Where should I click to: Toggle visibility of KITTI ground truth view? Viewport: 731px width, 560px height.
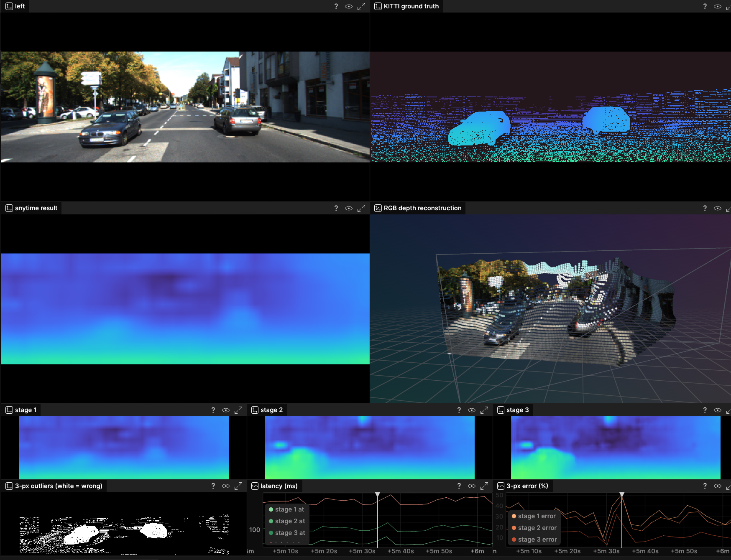pos(718,6)
